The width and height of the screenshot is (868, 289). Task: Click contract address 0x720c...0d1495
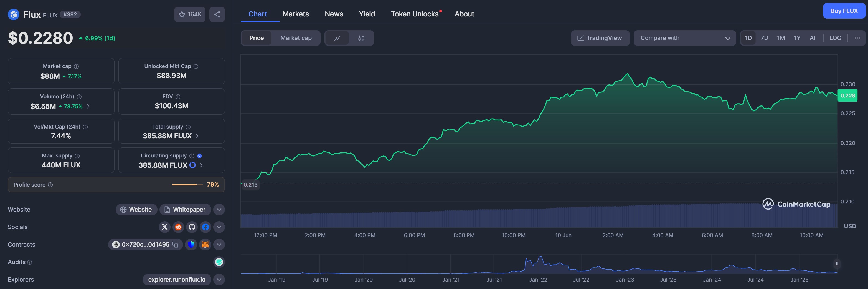click(145, 245)
